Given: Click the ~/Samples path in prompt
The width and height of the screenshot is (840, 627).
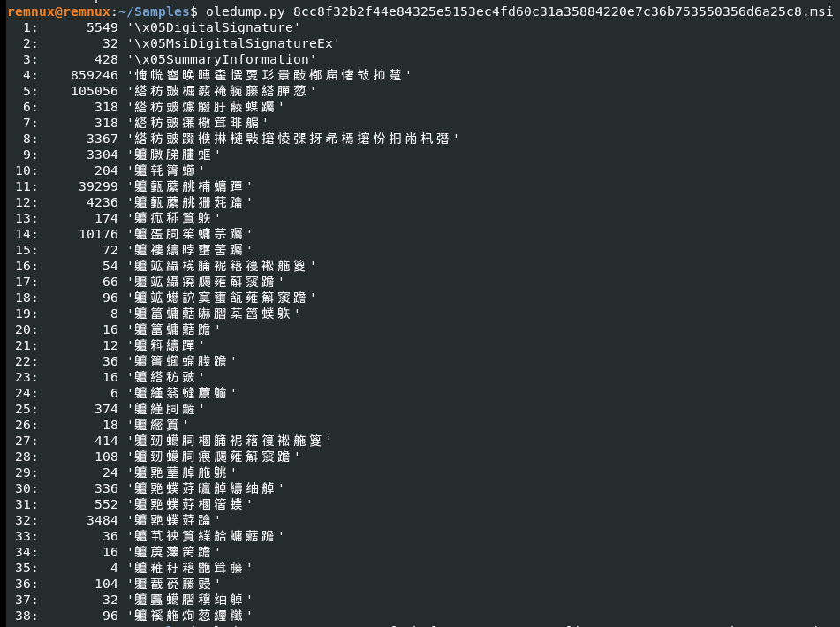Looking at the screenshot, I should coord(155,11).
